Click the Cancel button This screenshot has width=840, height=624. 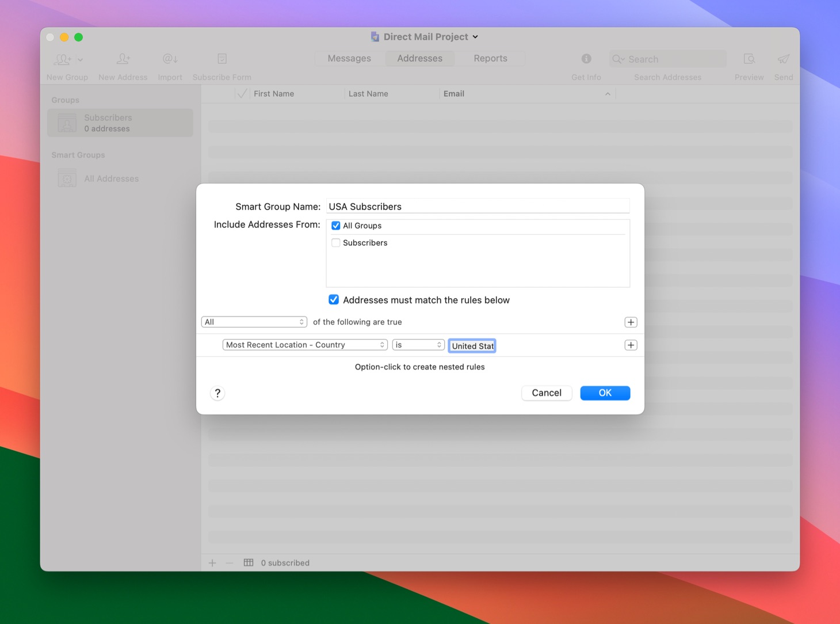click(547, 393)
